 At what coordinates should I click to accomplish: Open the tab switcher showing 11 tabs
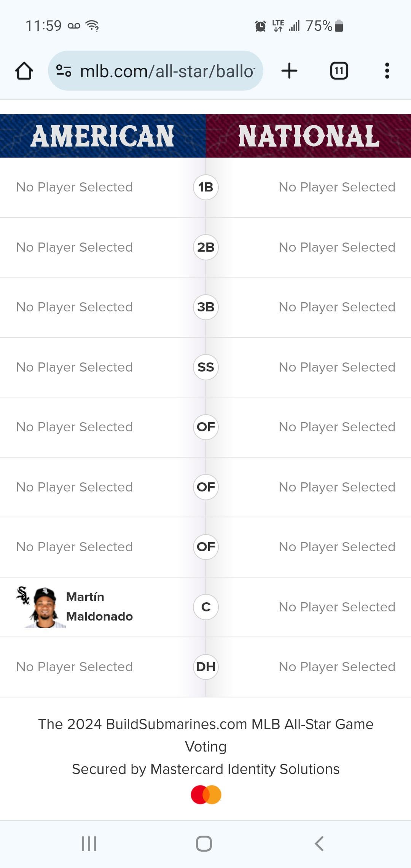[x=339, y=71]
